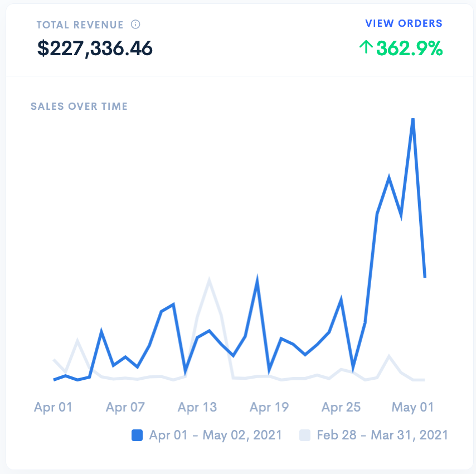476x474 pixels.
Task: Select the $227,336.46 revenue amount
Action: [x=95, y=49]
